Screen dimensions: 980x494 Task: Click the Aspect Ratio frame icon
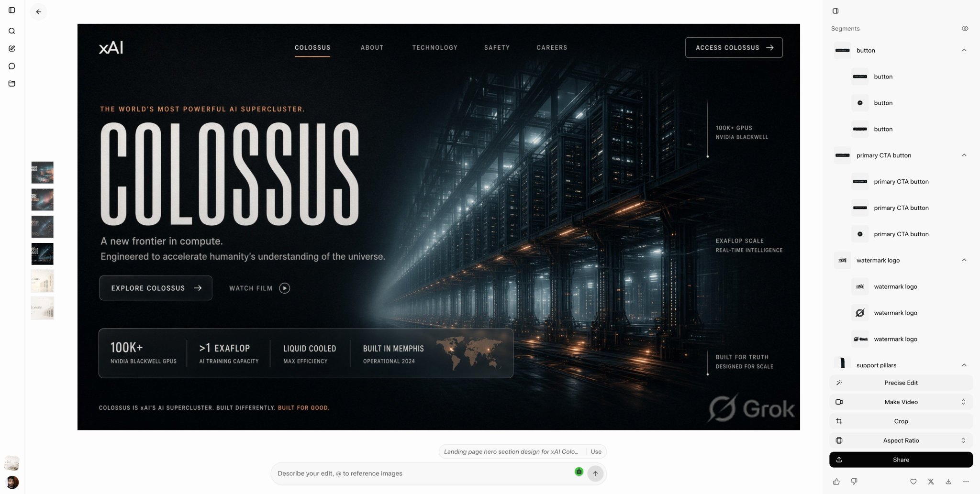[839, 440]
